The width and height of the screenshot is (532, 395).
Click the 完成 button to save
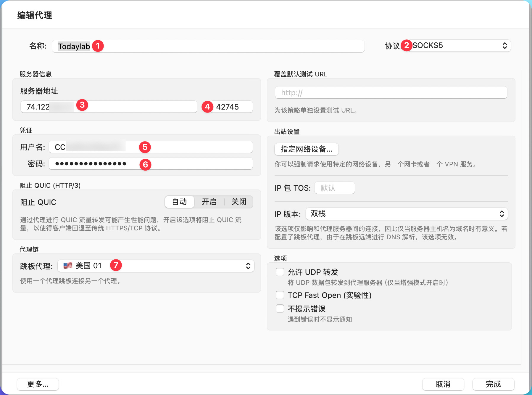click(493, 384)
